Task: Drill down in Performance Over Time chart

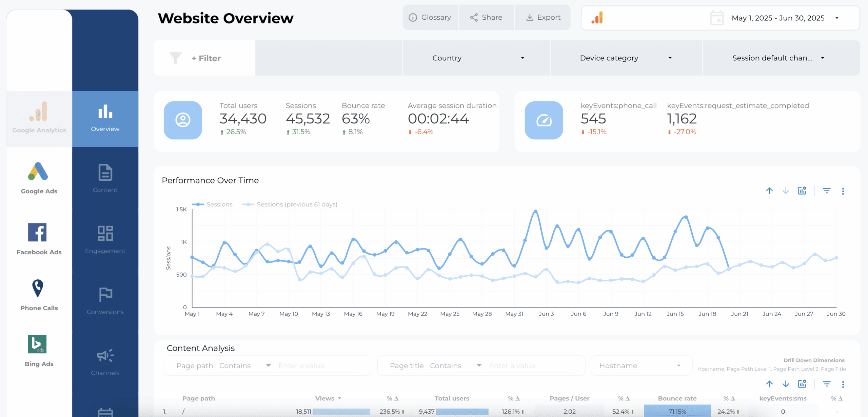Action: (786, 191)
